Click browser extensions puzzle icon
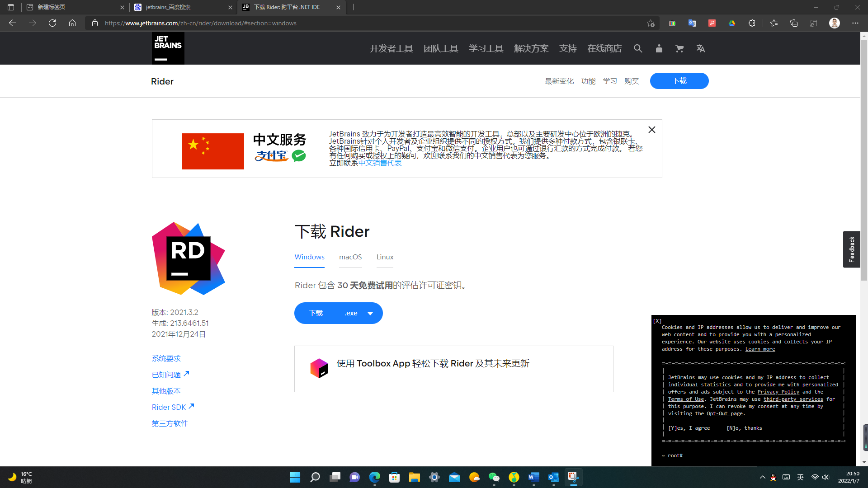The image size is (868, 488). coord(752,23)
